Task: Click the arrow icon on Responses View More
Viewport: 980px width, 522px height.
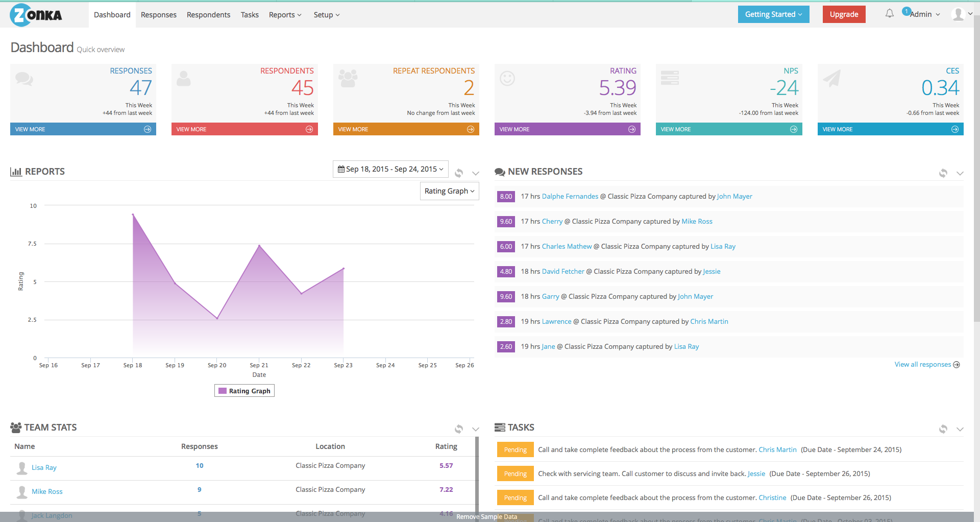Action: click(148, 129)
